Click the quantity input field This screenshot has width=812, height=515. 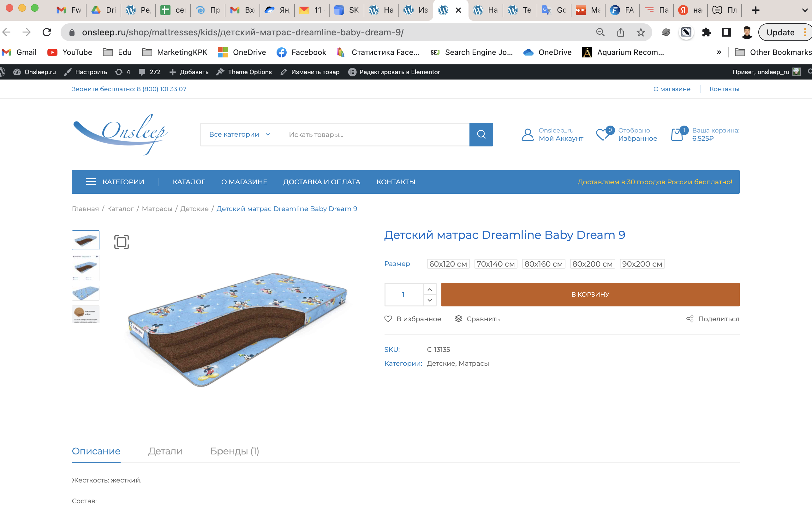(404, 294)
